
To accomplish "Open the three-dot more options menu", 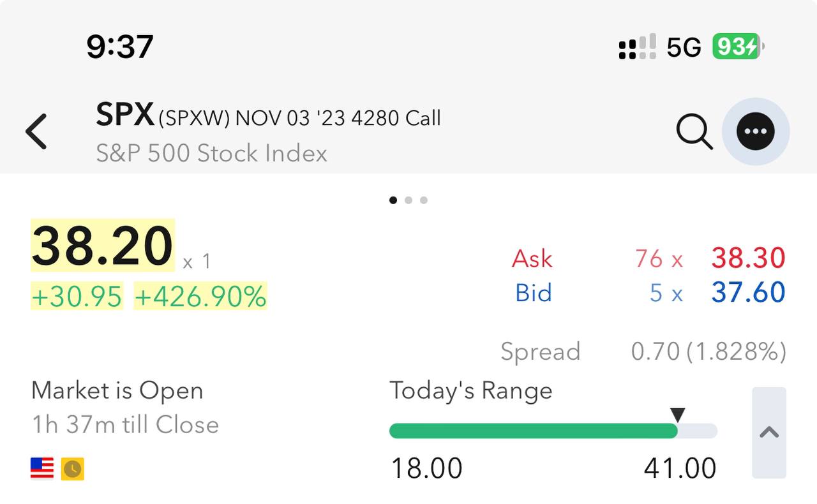I will click(756, 131).
